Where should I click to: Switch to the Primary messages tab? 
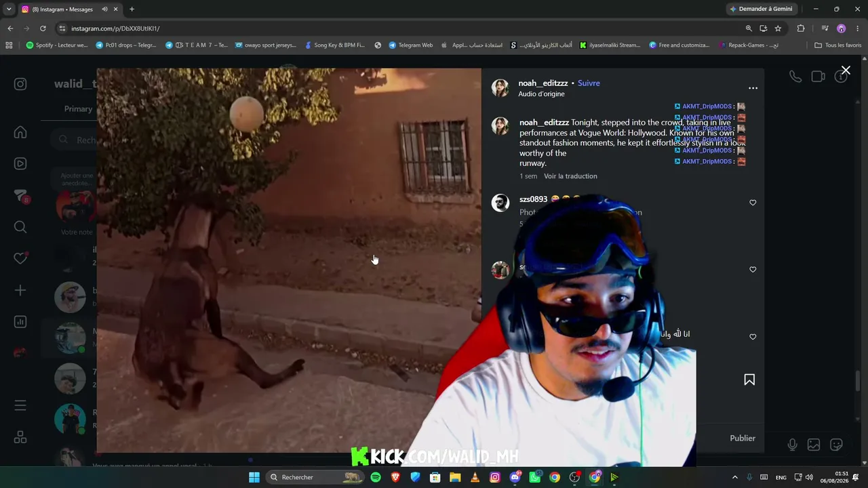(x=78, y=109)
